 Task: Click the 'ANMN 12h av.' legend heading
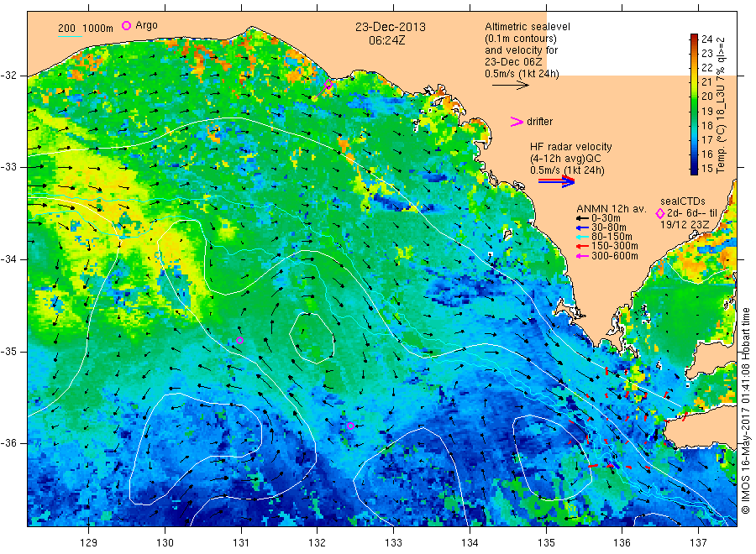tap(611, 209)
